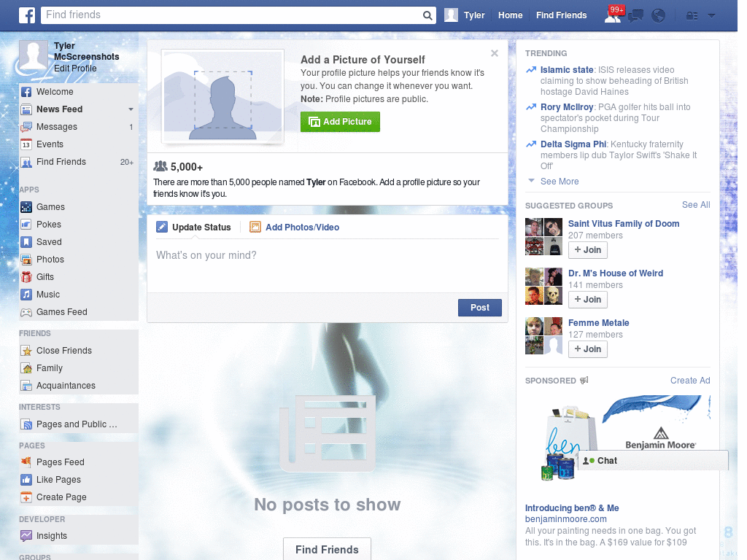Viewport: 747px width, 560px height.
Task: Click the Create Ad link
Action: 690,381
